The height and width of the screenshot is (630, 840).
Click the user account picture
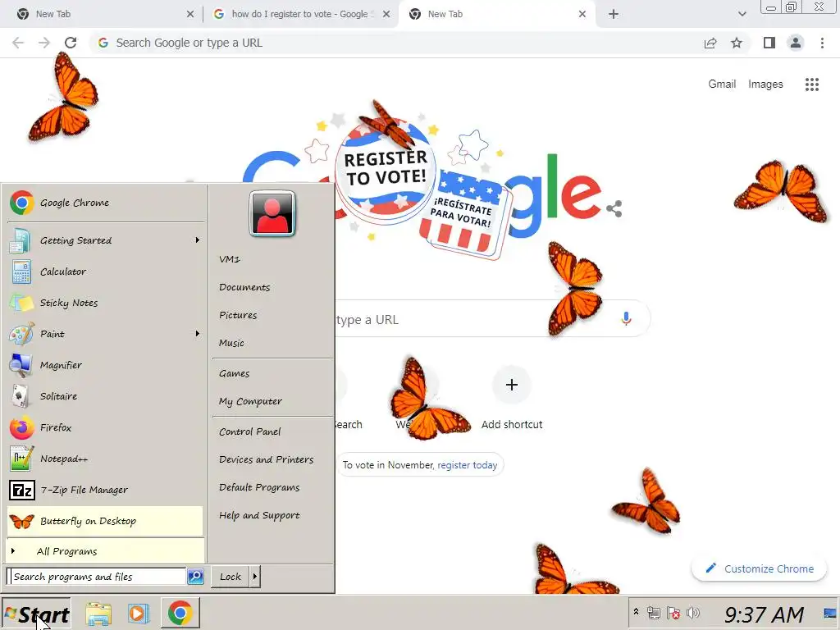coord(272,213)
